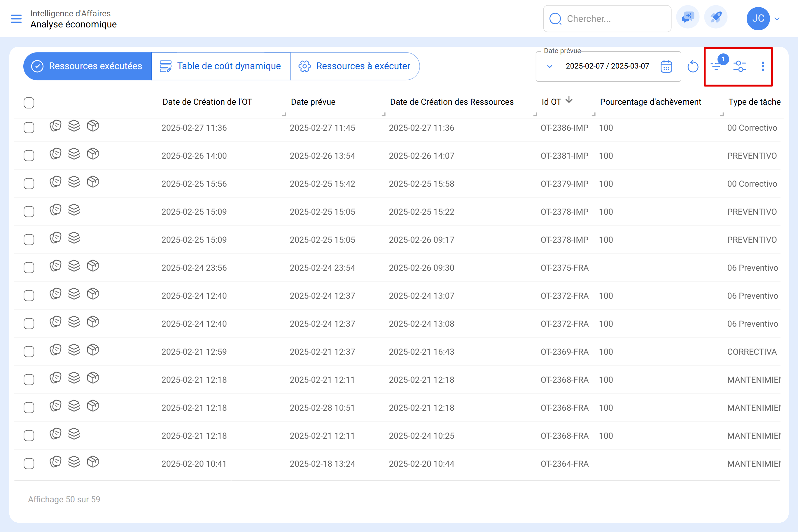798x532 pixels.
Task: Open the layers icon for OT-2381-IMP row
Action: coord(74,154)
